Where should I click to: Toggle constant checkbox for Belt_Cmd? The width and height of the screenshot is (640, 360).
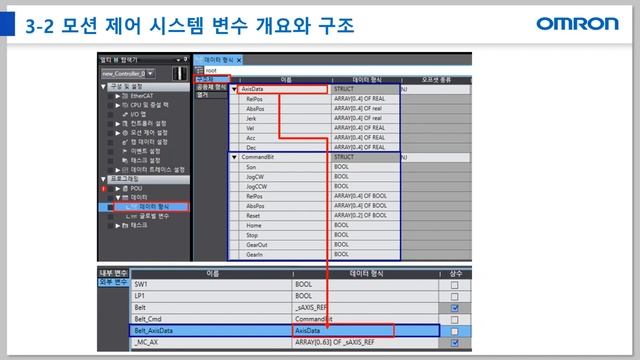coord(454,320)
